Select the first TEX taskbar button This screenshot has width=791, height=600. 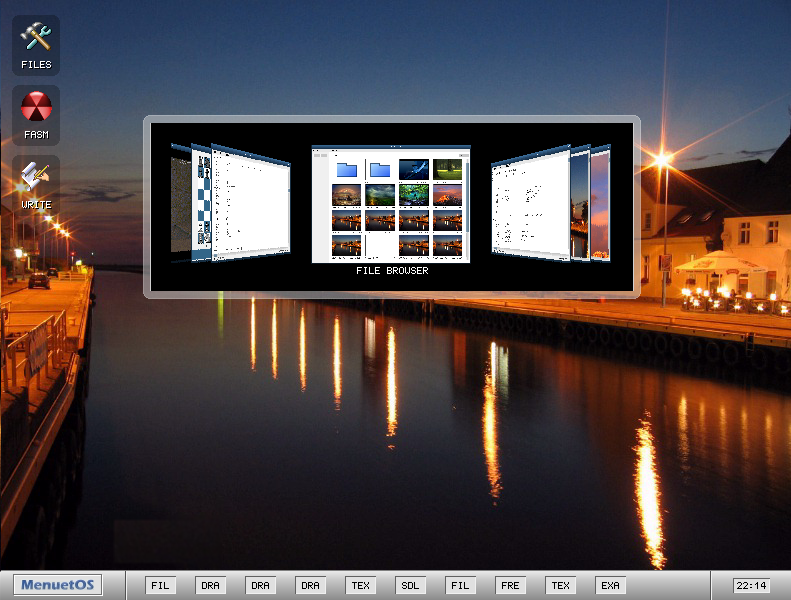pyautogui.click(x=361, y=586)
